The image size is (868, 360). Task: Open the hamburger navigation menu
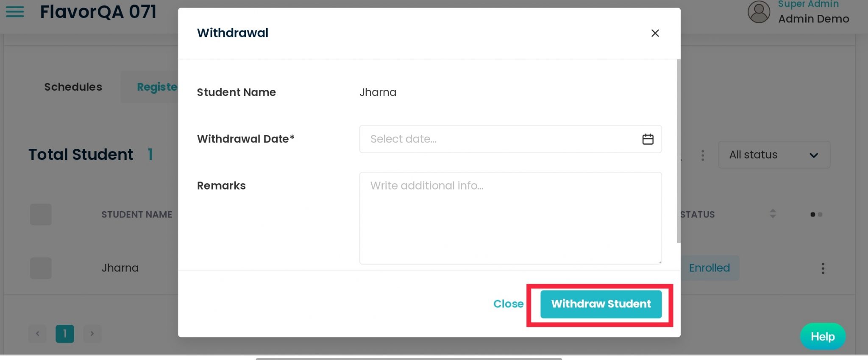click(x=15, y=12)
